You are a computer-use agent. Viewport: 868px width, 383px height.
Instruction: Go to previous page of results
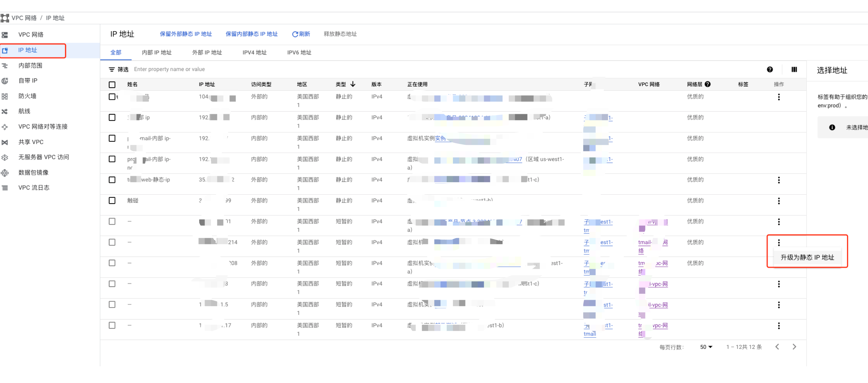pyautogui.click(x=777, y=347)
